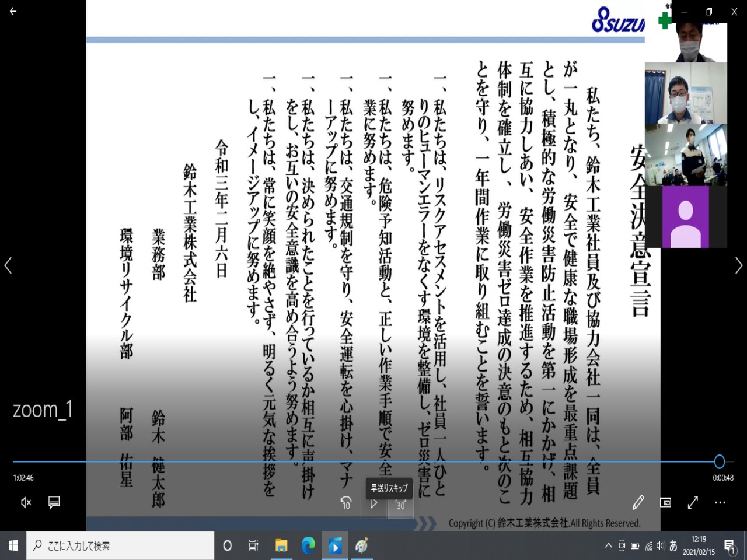Click the seek bar playhead handle

[720, 461]
